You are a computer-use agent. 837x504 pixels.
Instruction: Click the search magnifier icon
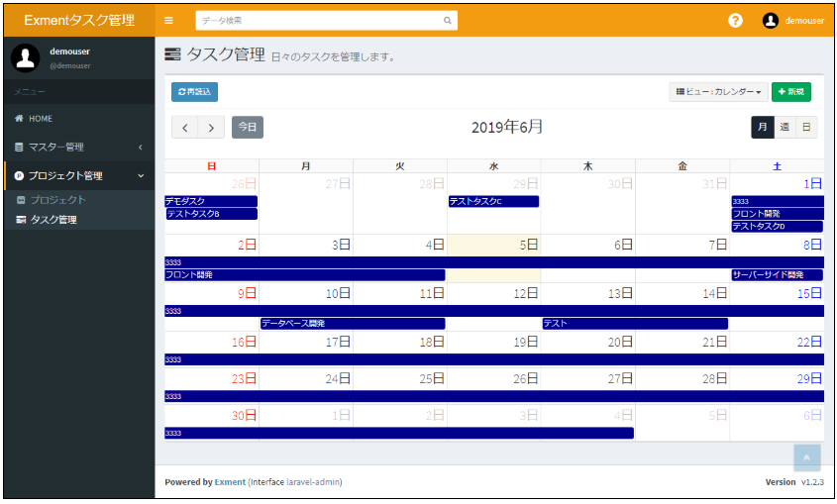[447, 20]
